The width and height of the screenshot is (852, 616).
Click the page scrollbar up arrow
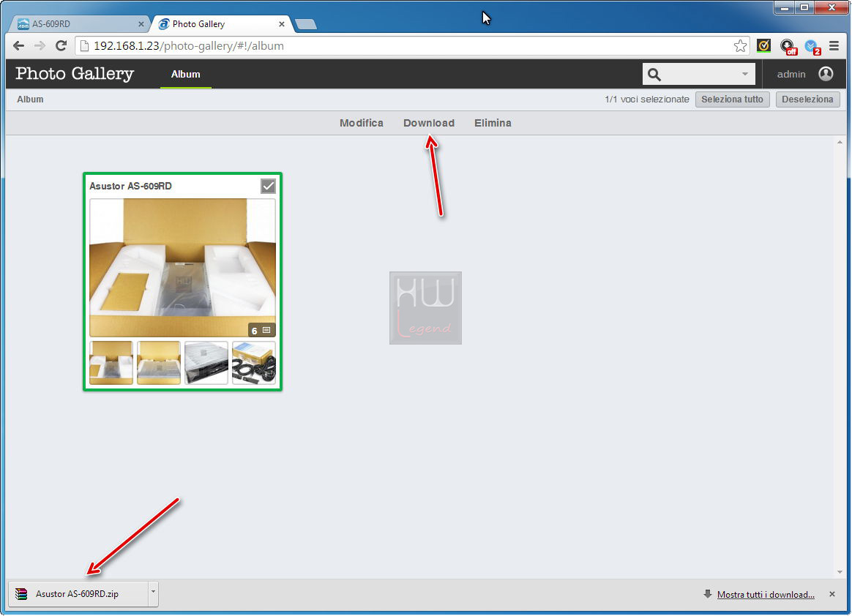840,143
